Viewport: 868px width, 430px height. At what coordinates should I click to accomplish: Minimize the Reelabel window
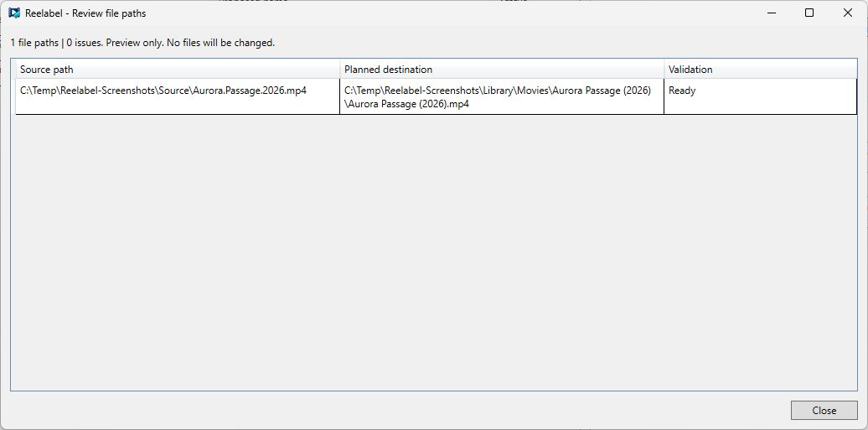[x=771, y=13]
